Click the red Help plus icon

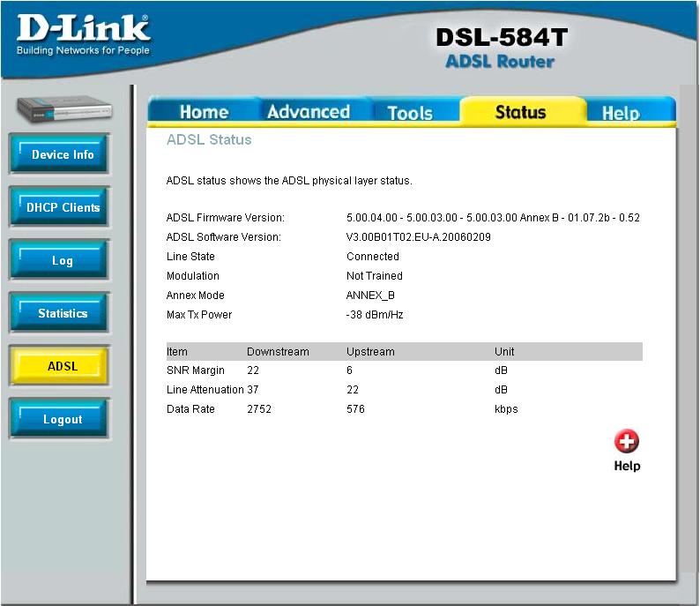click(x=626, y=441)
